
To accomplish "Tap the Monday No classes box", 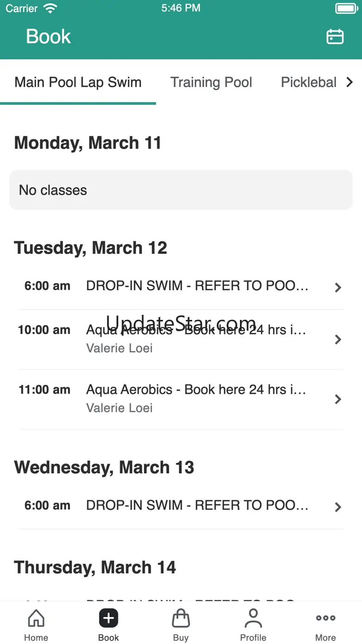I will (181, 190).
